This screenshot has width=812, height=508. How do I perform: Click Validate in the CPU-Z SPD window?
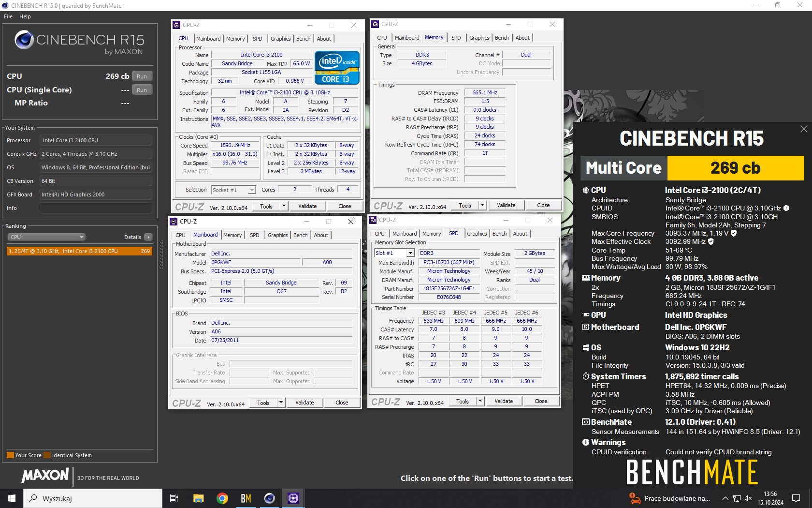coord(504,401)
